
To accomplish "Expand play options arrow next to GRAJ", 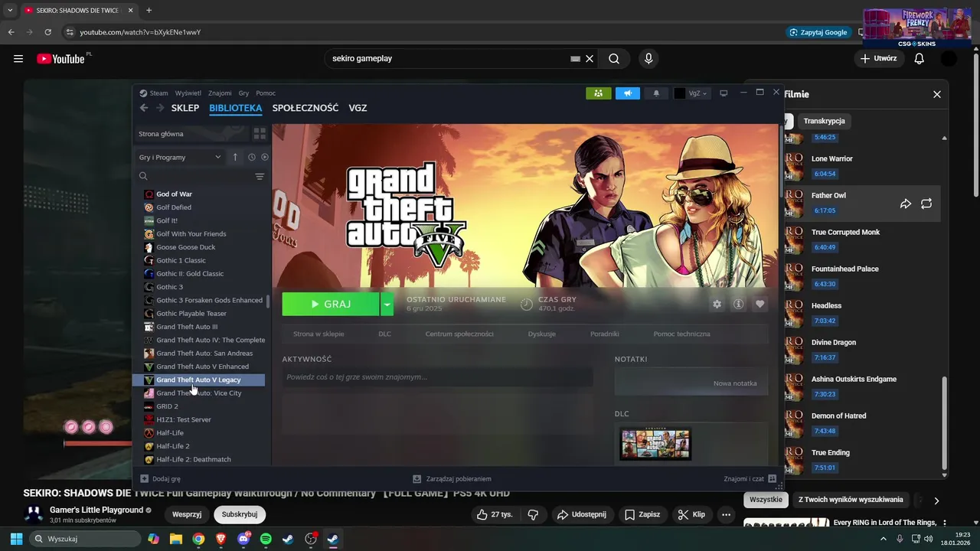I will (387, 304).
